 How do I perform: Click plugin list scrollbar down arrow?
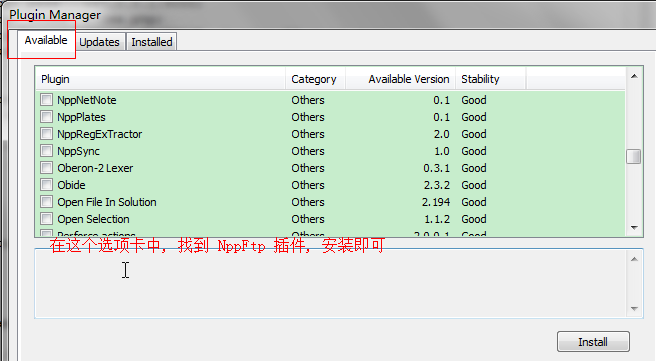point(634,228)
